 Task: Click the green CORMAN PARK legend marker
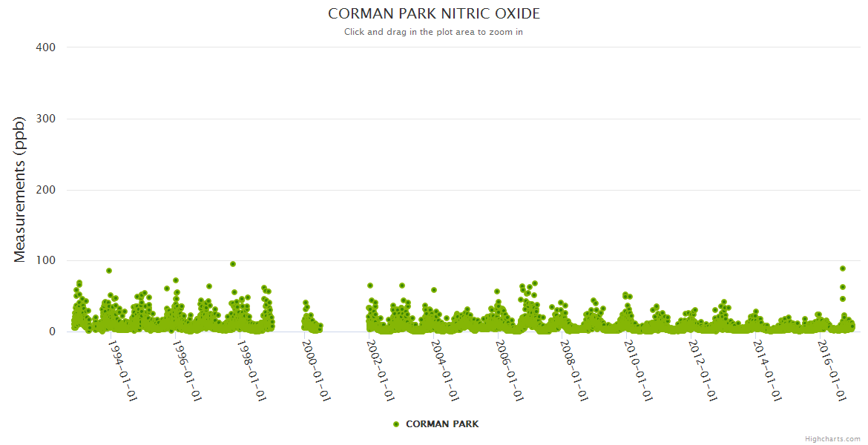395,424
